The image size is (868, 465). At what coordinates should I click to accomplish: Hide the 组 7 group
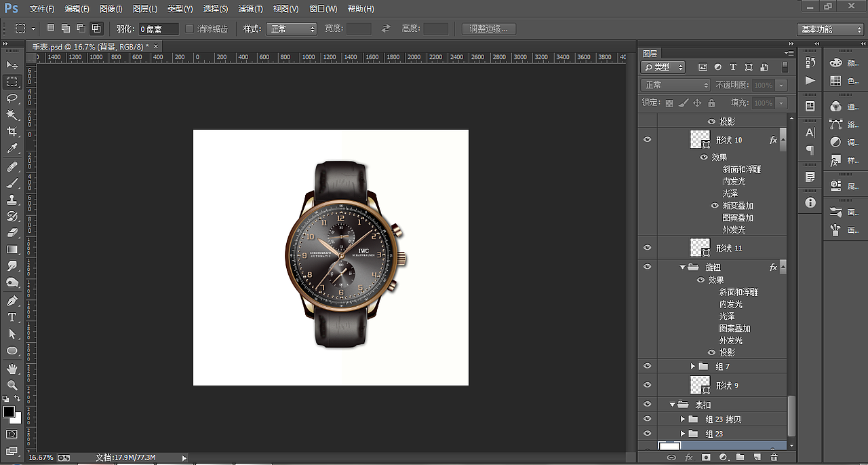coord(647,366)
